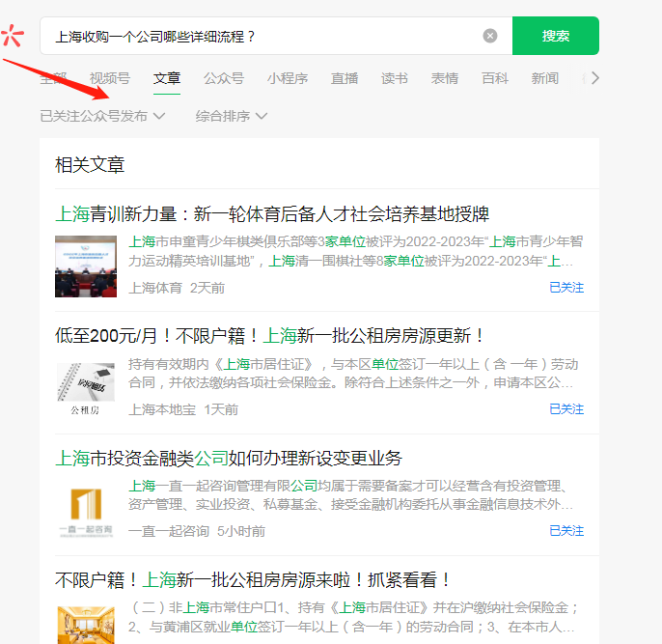Viewport: 662px width, 644px height.
Task: Click snippet text starting 持有有效期内《上海市居住证》
Action: [353, 374]
